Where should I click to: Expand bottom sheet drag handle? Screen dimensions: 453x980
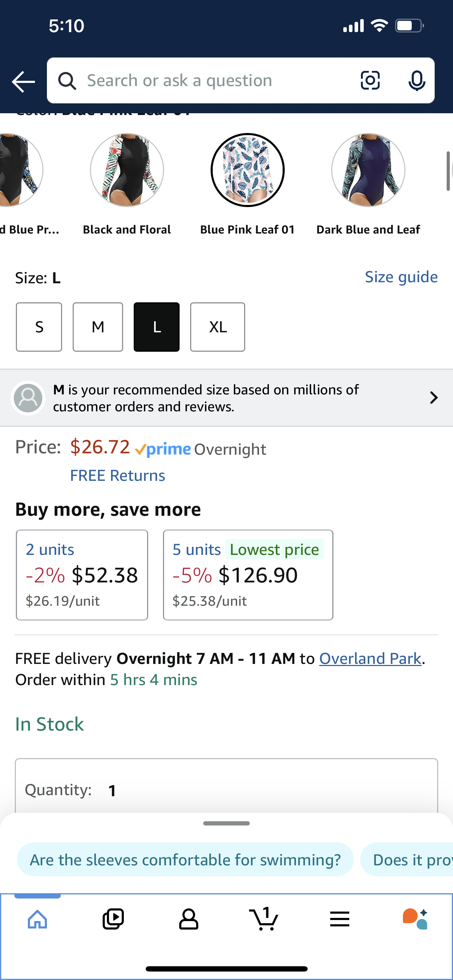click(x=226, y=823)
